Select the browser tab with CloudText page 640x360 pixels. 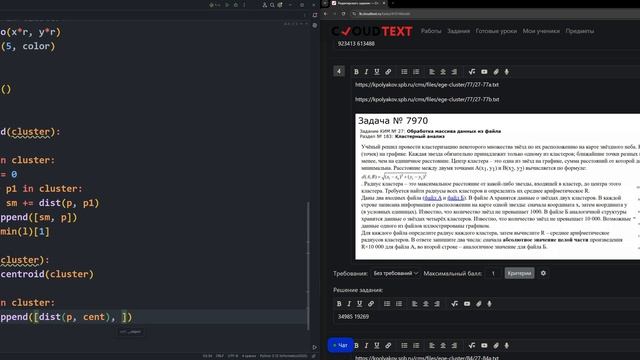pos(358,3)
